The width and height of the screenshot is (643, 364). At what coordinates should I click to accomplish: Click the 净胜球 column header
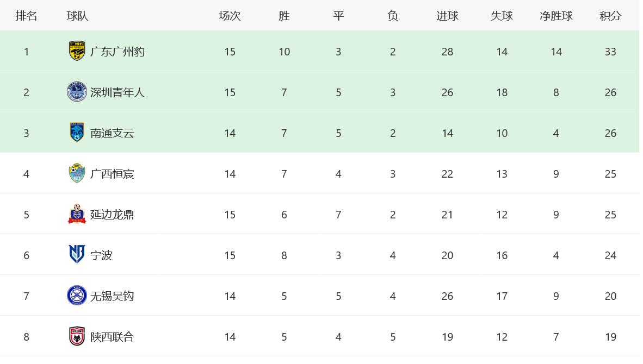click(556, 16)
